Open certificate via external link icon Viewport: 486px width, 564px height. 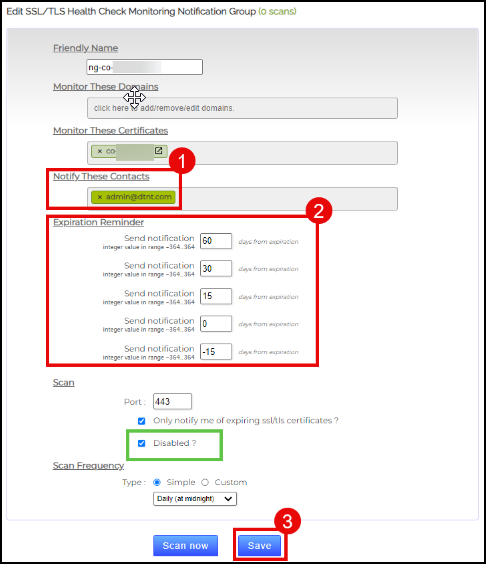[159, 151]
